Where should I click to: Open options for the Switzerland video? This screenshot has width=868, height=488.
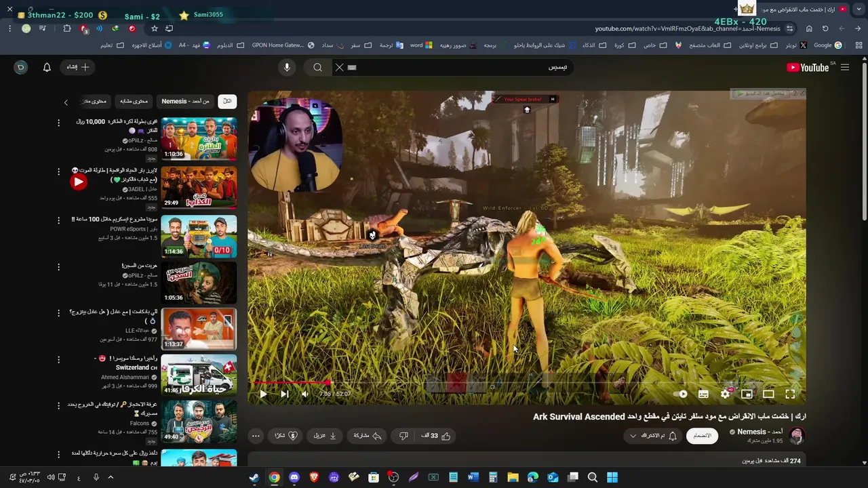point(58,359)
